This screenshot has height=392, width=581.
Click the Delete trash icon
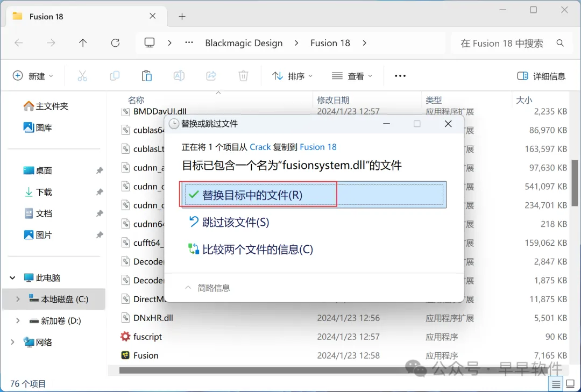coord(243,76)
